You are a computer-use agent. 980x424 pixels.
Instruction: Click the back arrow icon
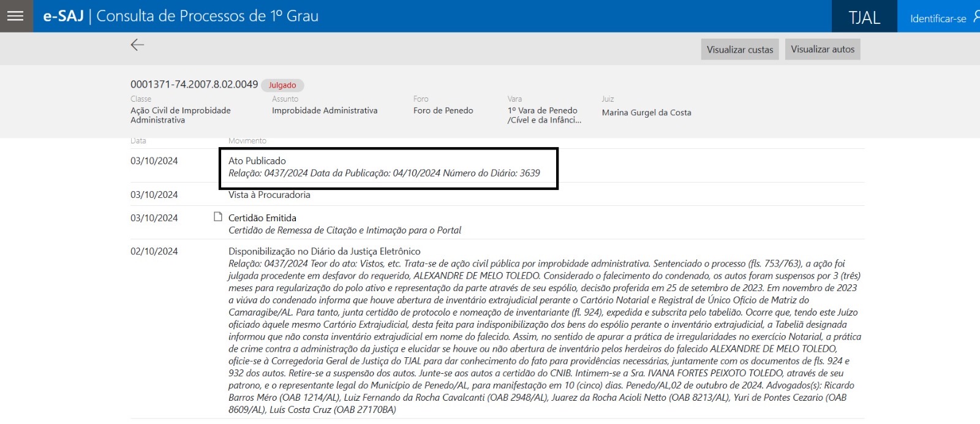[137, 45]
